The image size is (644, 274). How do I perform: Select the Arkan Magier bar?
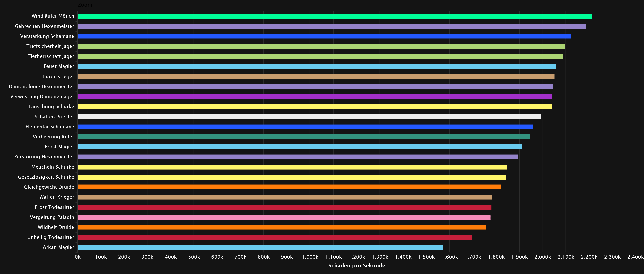coord(260,247)
